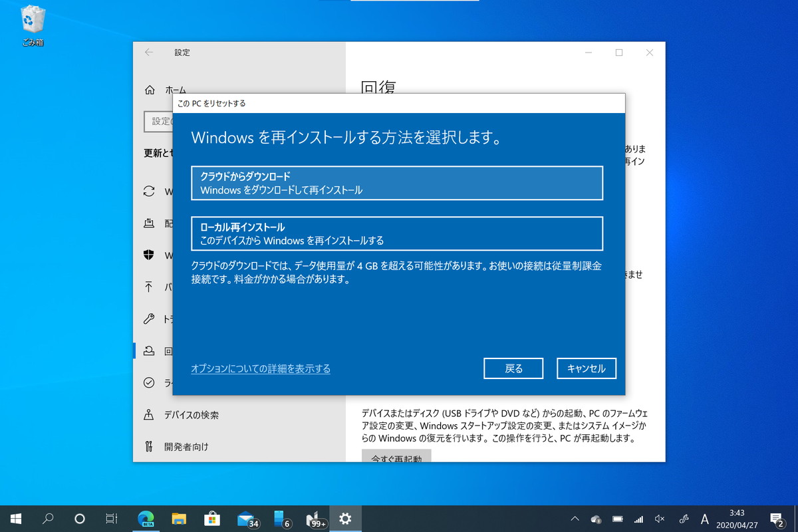Click the Show desktop strip at taskbar end
The height and width of the screenshot is (532, 798).
(796, 519)
